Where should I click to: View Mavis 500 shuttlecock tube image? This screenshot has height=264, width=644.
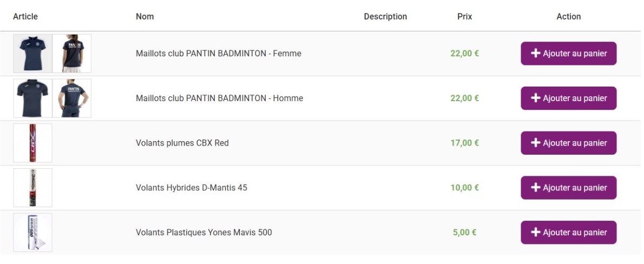(33, 233)
